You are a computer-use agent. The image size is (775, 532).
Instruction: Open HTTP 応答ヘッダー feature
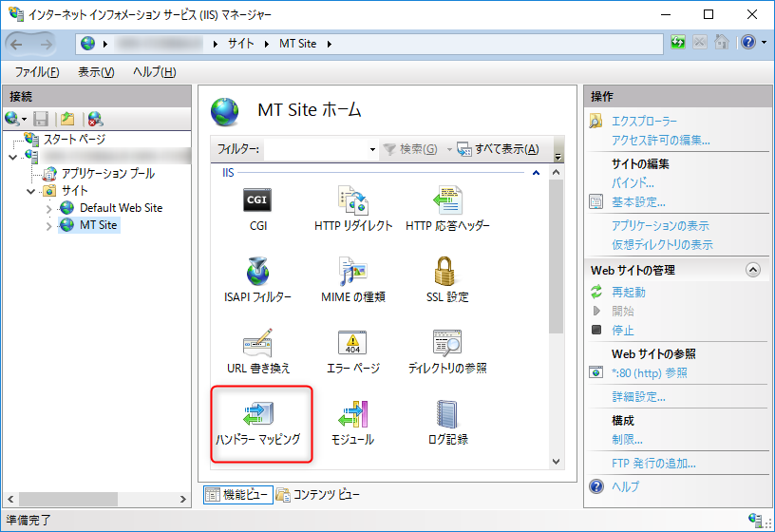(x=446, y=201)
